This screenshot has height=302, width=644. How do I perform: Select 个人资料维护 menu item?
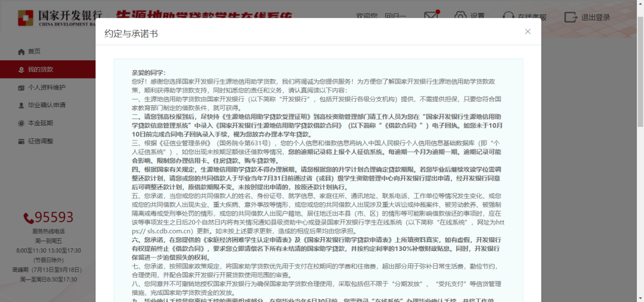(x=47, y=88)
